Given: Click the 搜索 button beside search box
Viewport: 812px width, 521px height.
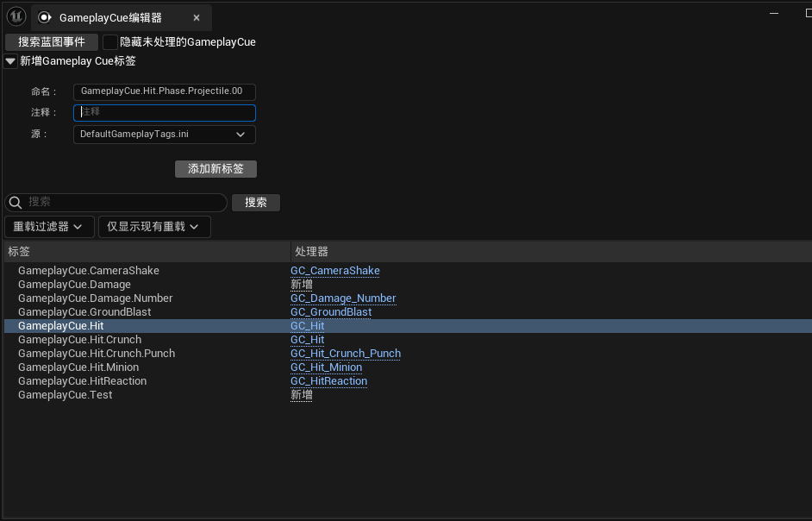Looking at the screenshot, I should (256, 202).
